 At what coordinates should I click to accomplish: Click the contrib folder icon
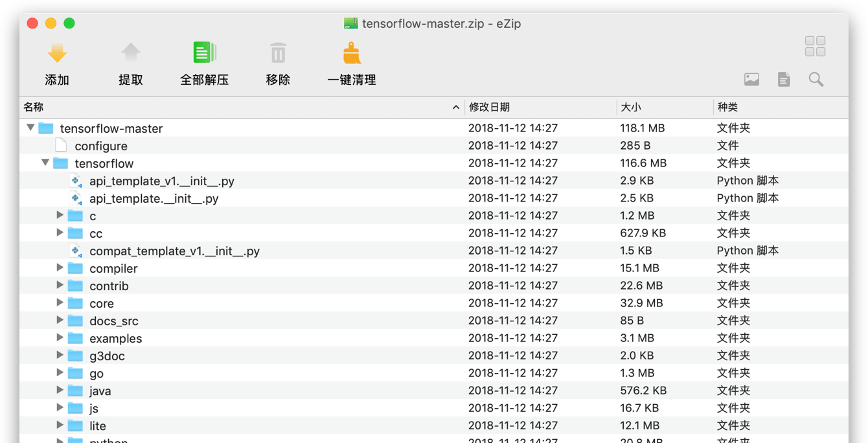click(76, 285)
